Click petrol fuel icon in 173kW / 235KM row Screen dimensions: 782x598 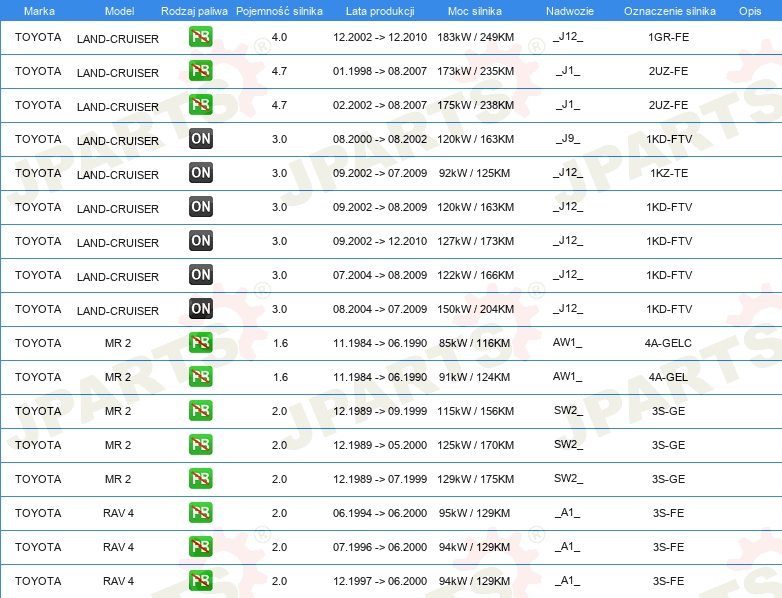(x=200, y=71)
